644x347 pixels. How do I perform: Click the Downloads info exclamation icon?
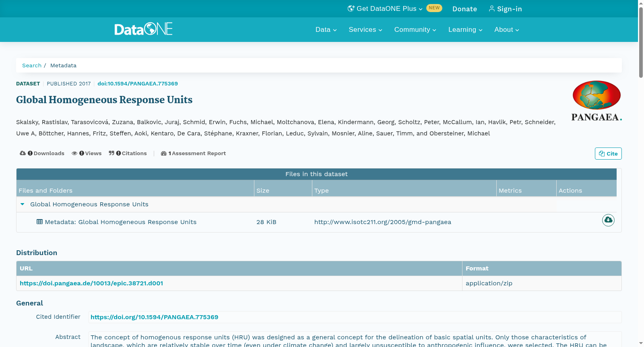pyautogui.click(x=30, y=153)
